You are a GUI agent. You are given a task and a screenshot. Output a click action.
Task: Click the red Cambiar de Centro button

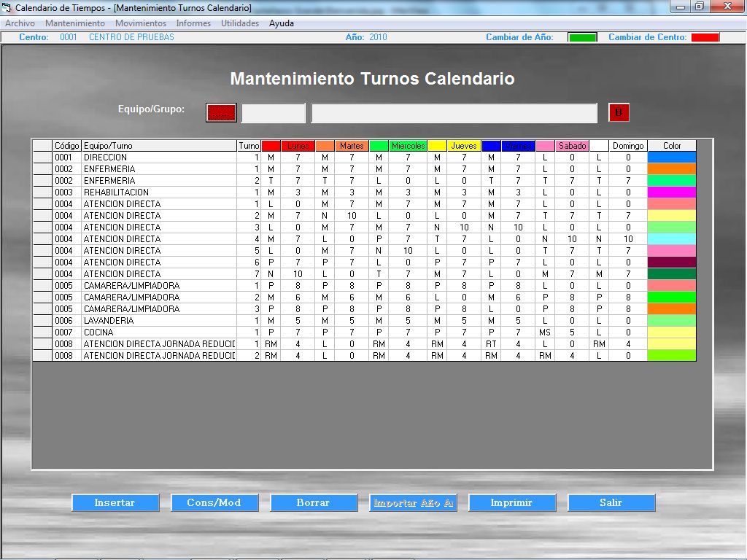705,37
